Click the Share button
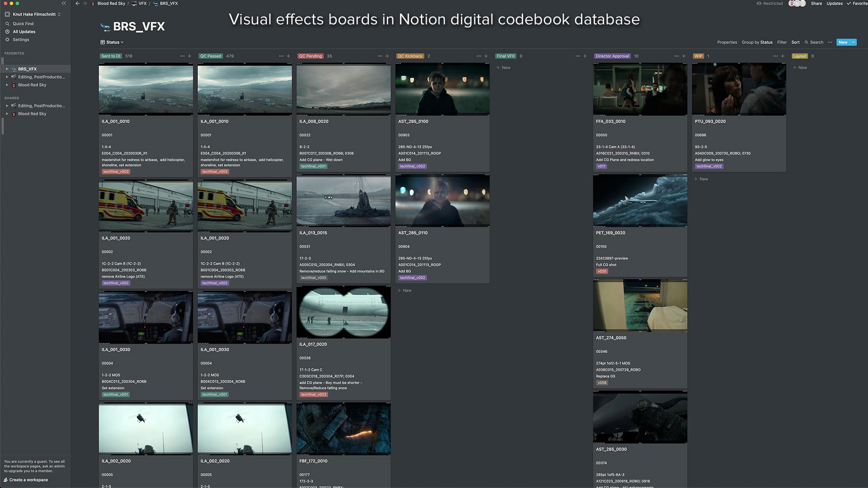The height and width of the screenshot is (488, 868). [x=816, y=4]
